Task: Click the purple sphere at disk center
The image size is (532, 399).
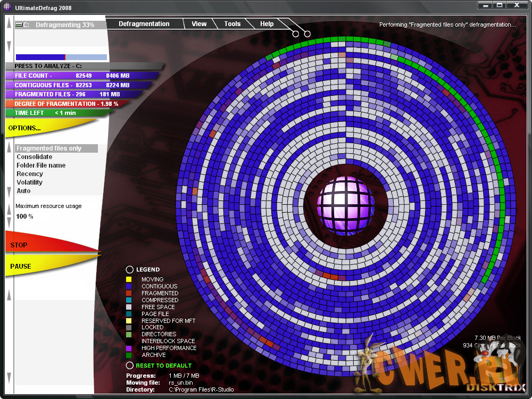Action: coord(345,205)
